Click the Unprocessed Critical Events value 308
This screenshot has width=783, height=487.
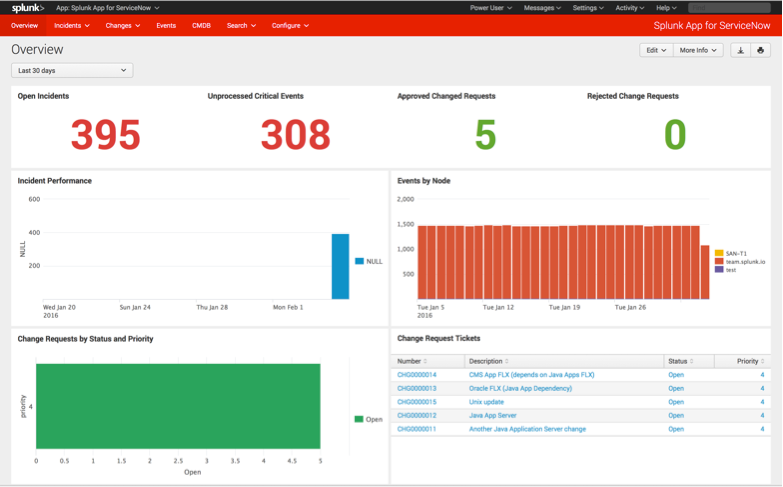tap(296, 134)
